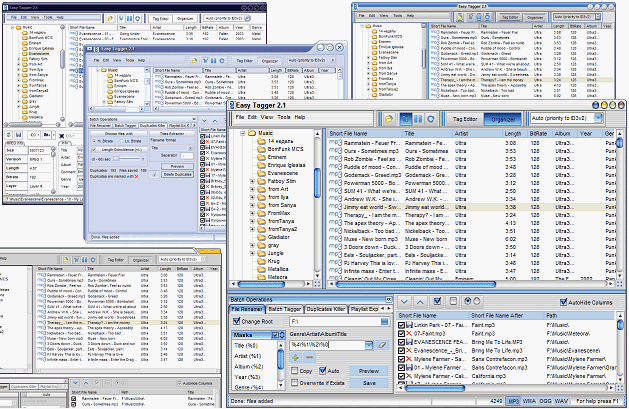Click the red minus remove-mask icon
The image size is (629, 409).
tap(309, 357)
